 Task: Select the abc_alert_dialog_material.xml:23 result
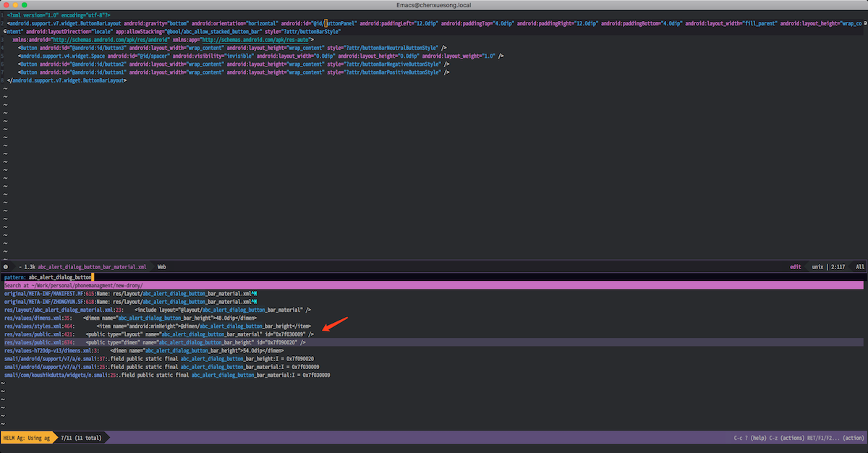(x=157, y=310)
